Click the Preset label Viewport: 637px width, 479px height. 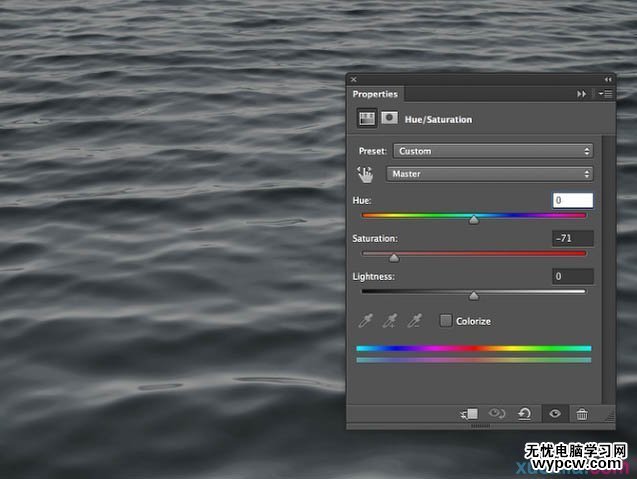[373, 151]
